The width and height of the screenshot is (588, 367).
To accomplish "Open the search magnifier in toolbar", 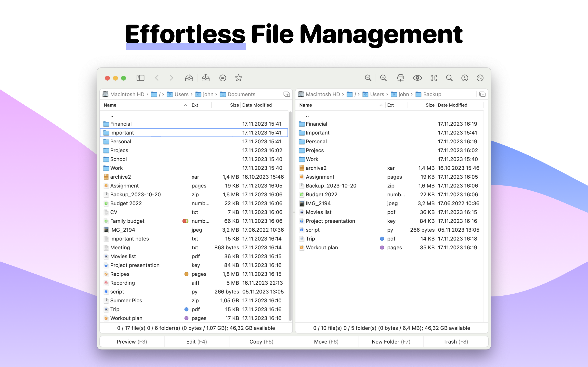I will 449,78.
